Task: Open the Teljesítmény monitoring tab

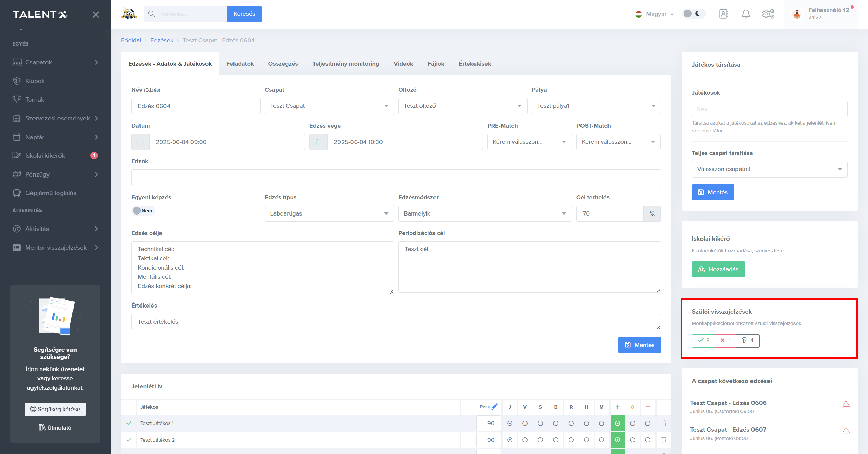Action: (345, 64)
